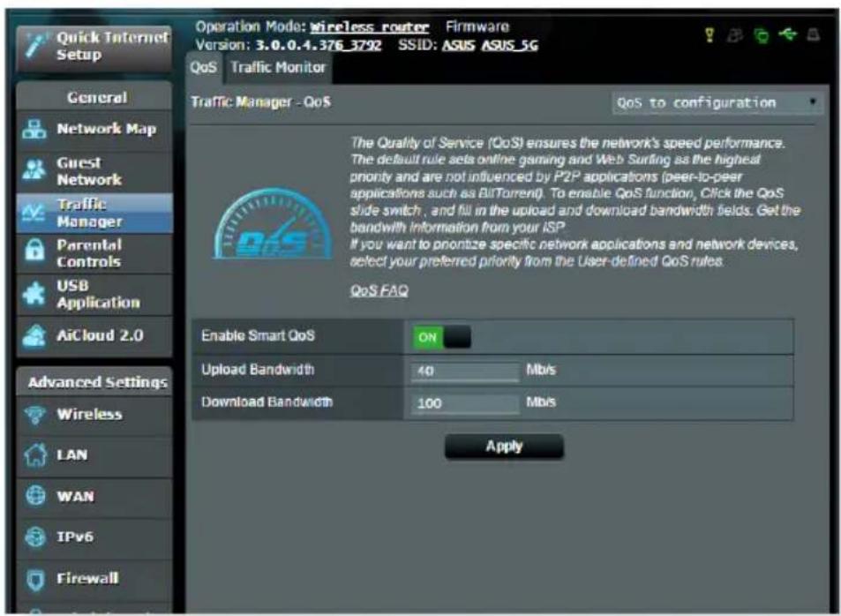Viewport: 841px width, 616px height.
Task: Open IPv6 settings icon
Action: click(x=35, y=537)
